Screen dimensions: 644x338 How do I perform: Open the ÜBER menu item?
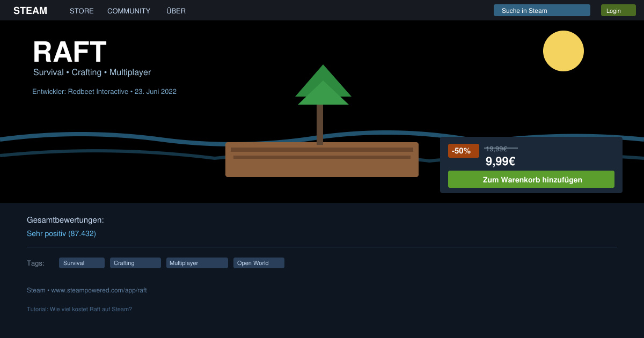[176, 11]
